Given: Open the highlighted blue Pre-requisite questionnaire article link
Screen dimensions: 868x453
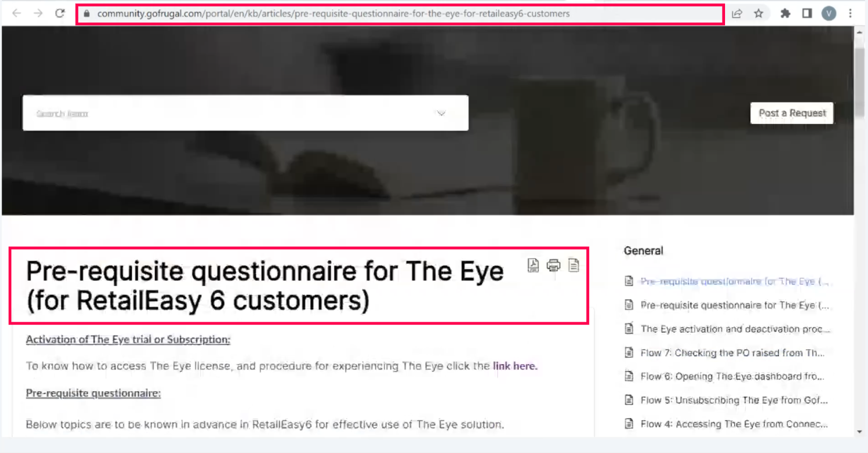Looking at the screenshot, I should (x=735, y=281).
